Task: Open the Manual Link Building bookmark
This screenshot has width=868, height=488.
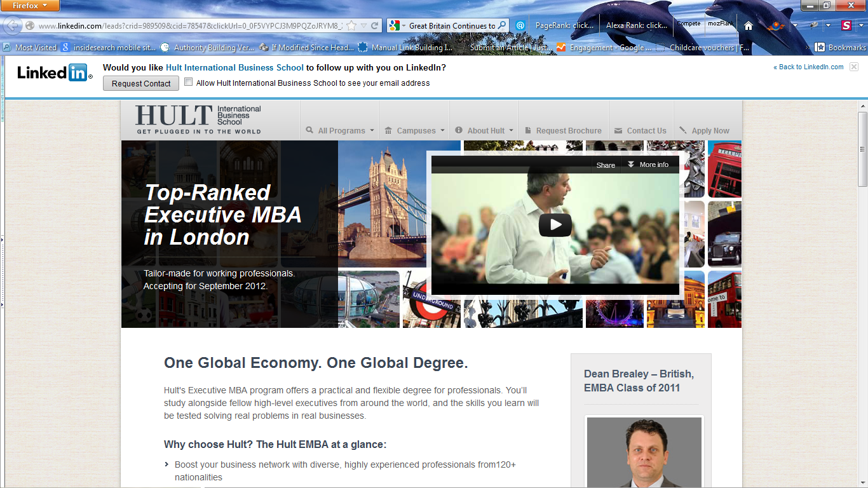Action: [406, 47]
